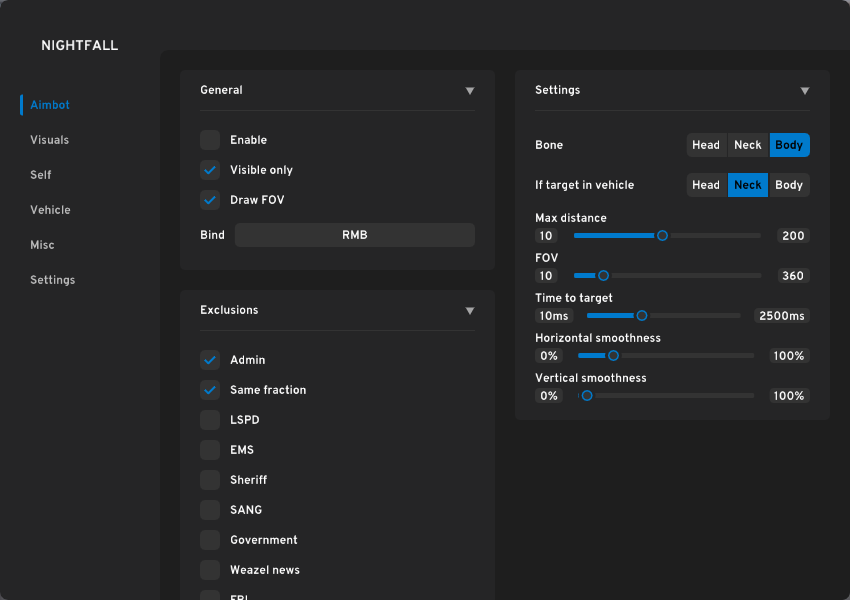Switch to the Vehicle sidebar tab
Screen dimensions: 850x600
click(50, 210)
